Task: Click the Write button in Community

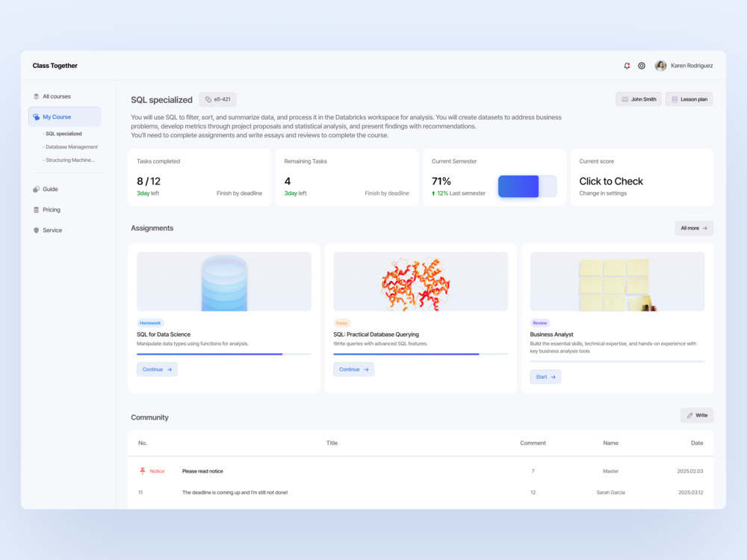Action: tap(697, 415)
